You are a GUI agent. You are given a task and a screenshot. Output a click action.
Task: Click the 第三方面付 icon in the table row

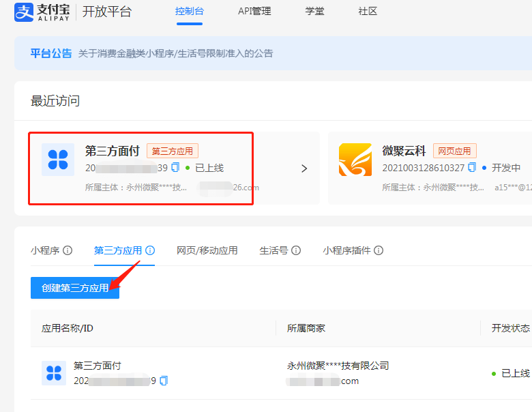(54, 373)
